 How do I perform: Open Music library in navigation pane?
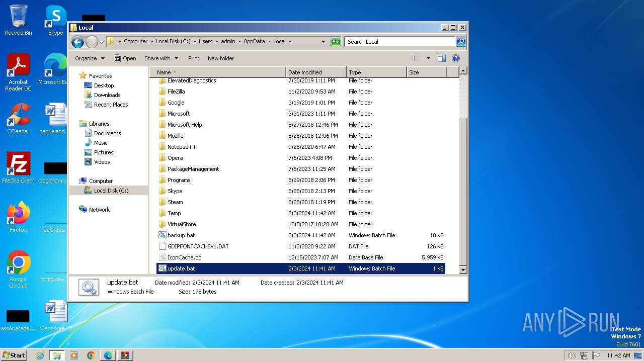(x=101, y=143)
